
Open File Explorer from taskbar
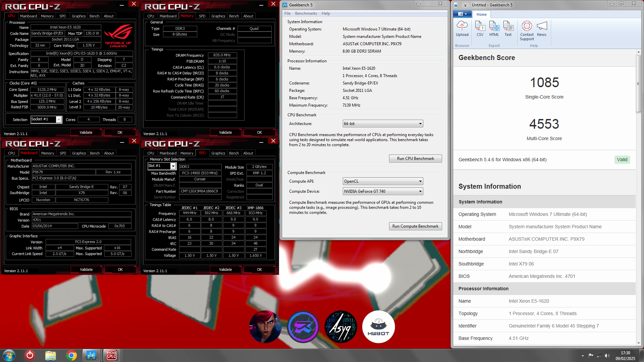51,355
